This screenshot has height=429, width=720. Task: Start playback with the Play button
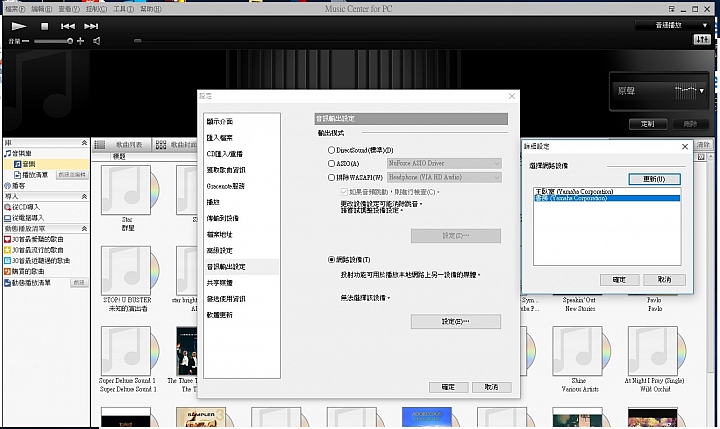click(x=18, y=26)
